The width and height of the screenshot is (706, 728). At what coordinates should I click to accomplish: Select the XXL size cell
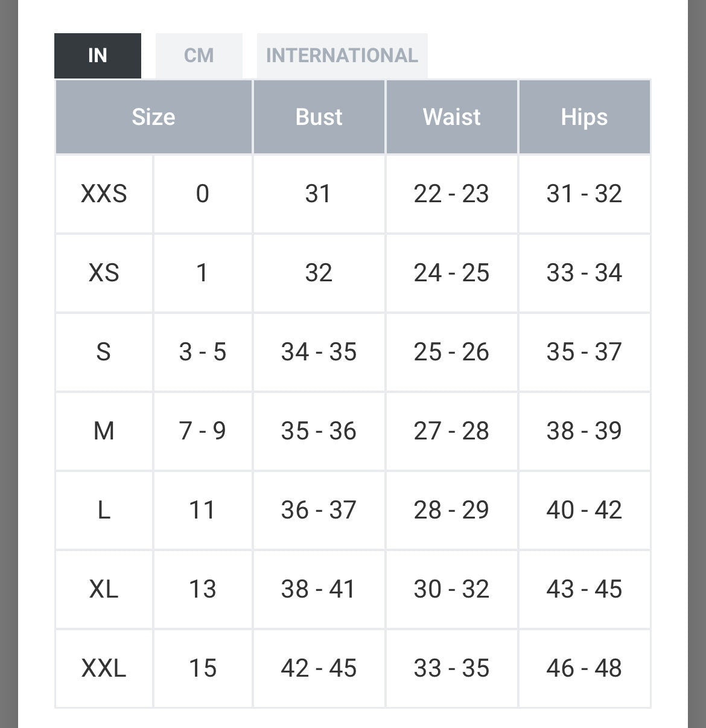click(x=104, y=668)
